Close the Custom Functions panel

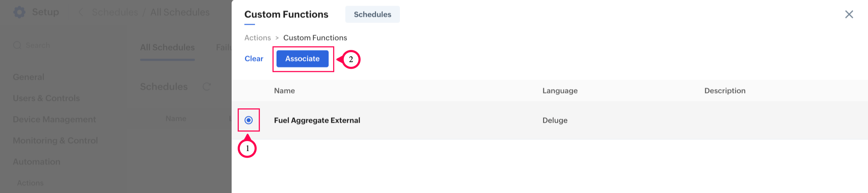coord(849,14)
